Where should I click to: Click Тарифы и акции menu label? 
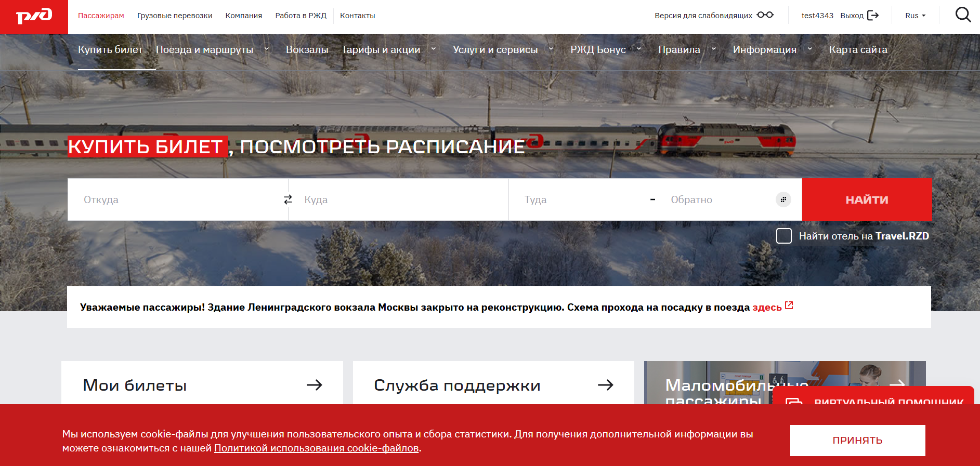pyautogui.click(x=381, y=49)
